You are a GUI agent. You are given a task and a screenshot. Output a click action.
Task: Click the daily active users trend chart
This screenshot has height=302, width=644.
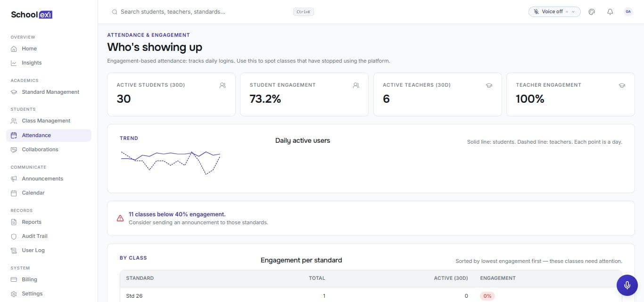tap(171, 163)
